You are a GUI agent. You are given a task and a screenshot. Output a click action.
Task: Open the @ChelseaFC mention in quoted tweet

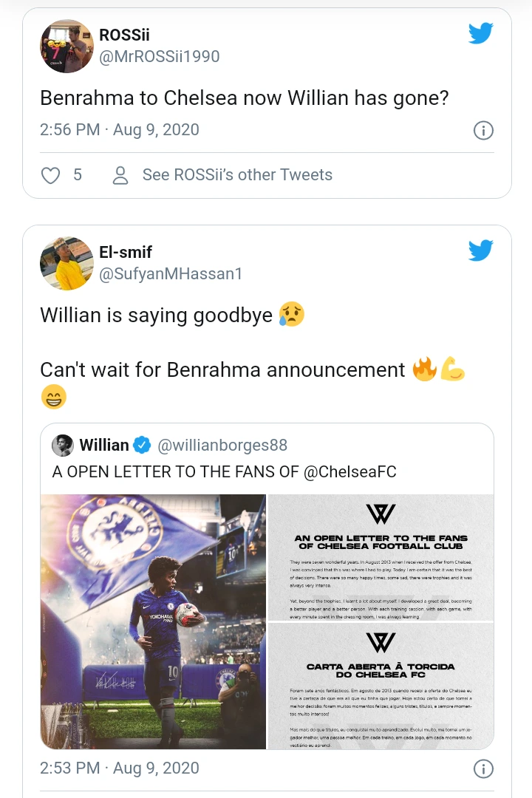coord(349,471)
